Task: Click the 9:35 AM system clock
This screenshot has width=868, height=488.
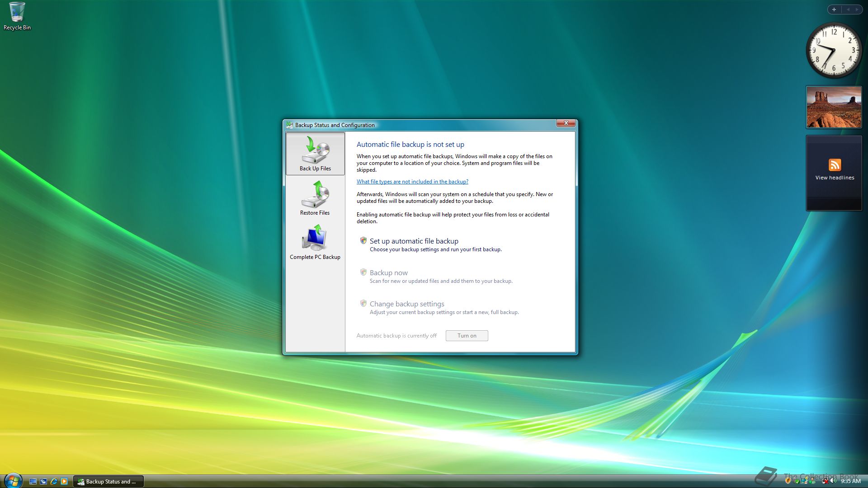Action: tap(851, 481)
